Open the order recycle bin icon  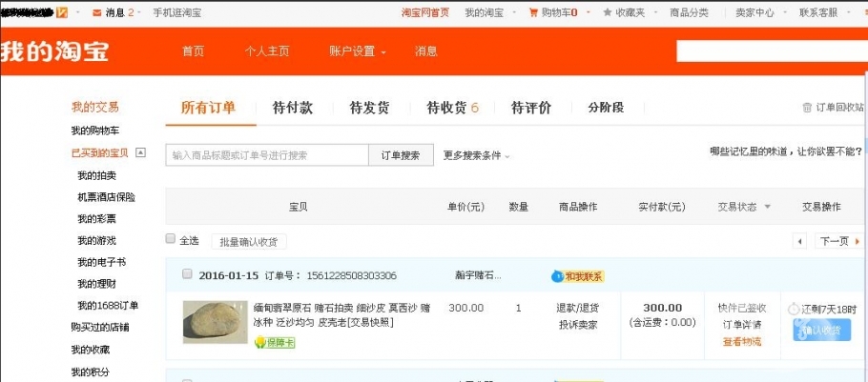pyautogui.click(x=807, y=108)
